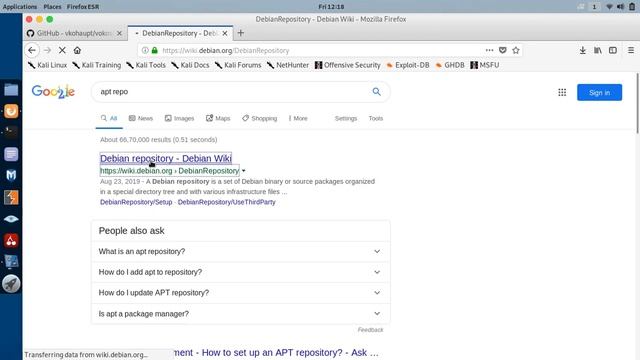Screen dimensions: 640x360
Task: Open dropdown arrow beside wiki.debian.org result URL
Action: (x=244, y=171)
